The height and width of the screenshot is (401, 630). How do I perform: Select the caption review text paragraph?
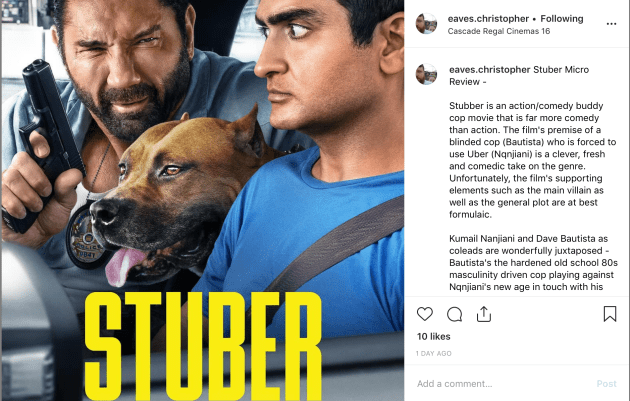pos(532,160)
